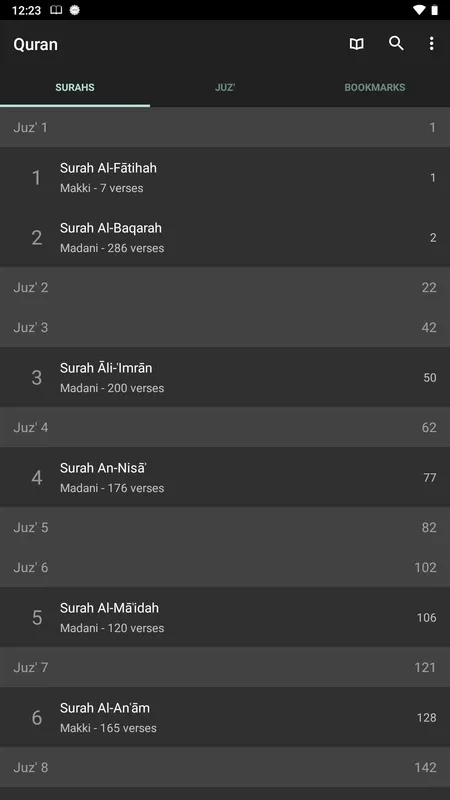Select the Surahs tab
The image size is (450, 800).
click(75, 87)
